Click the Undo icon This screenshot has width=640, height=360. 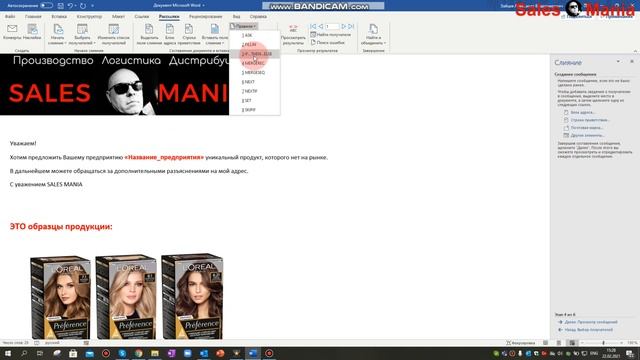point(71,6)
